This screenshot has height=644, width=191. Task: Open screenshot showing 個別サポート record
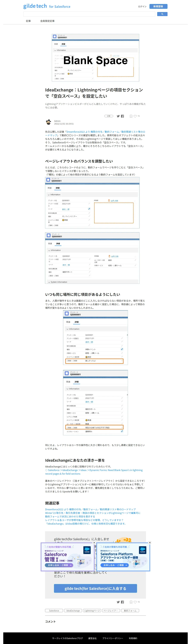click(x=92, y=258)
